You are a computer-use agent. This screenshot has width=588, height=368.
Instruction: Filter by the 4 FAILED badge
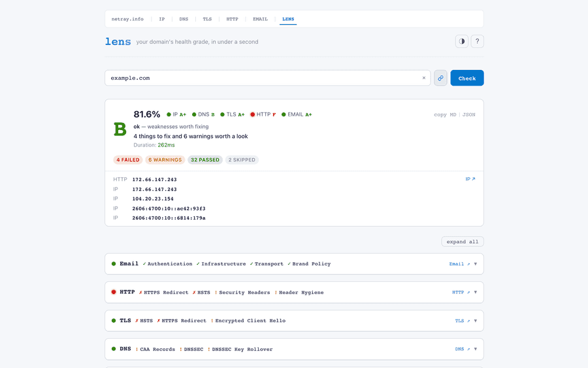pyautogui.click(x=128, y=159)
